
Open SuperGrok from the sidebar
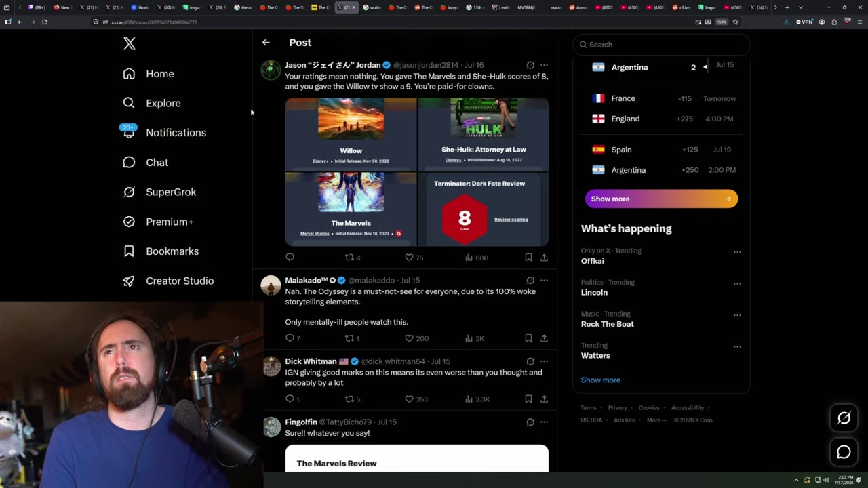159,192
